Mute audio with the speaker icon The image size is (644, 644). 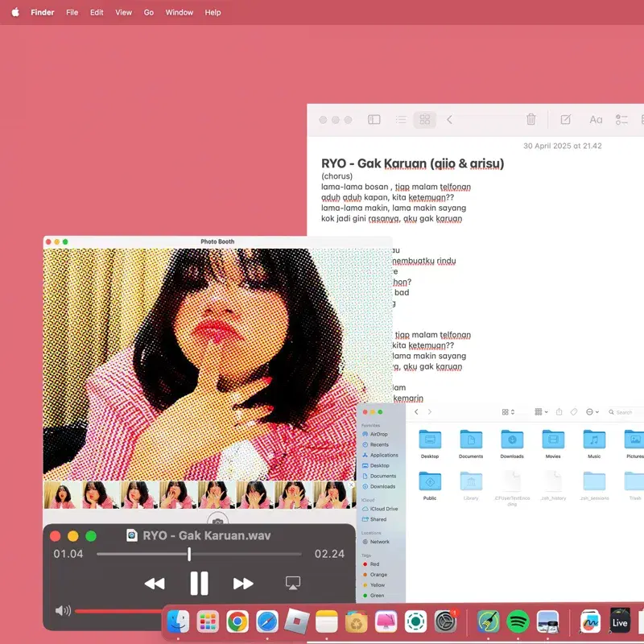click(x=63, y=610)
